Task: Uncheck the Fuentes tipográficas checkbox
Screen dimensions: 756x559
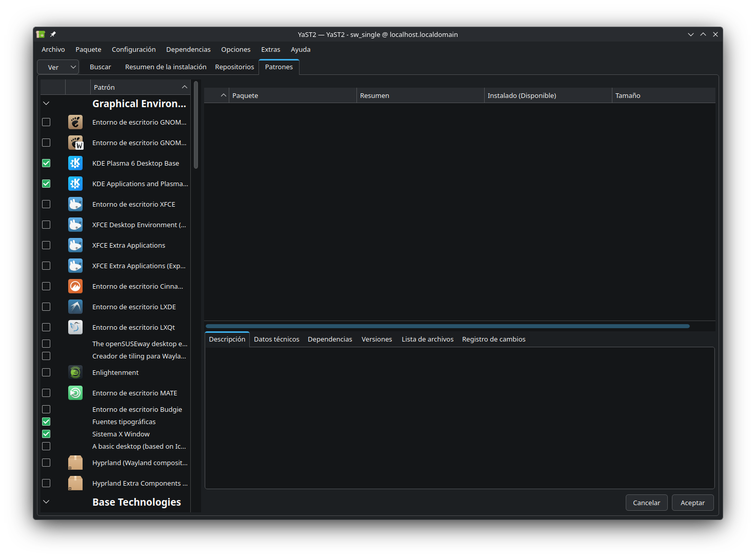Action: click(x=46, y=422)
